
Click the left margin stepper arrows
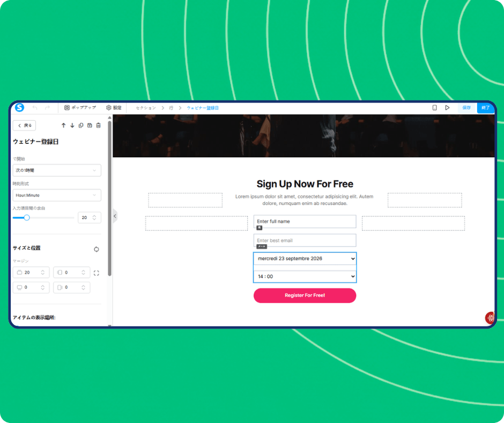pos(83,272)
